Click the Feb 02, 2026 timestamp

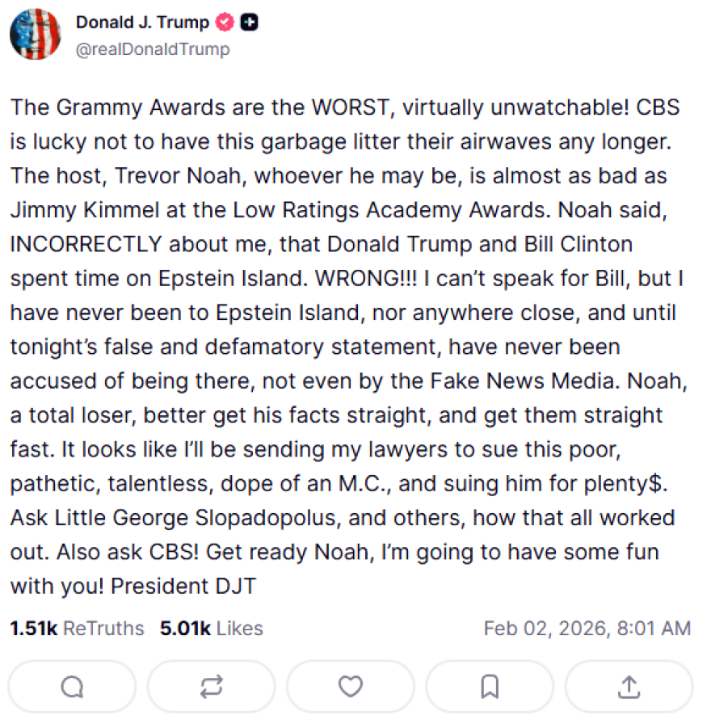pyautogui.click(x=587, y=628)
